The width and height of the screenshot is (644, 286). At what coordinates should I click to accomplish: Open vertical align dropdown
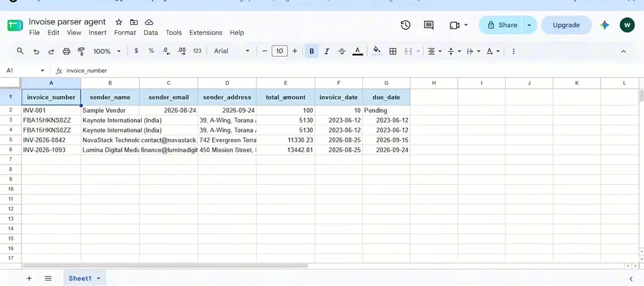454,51
